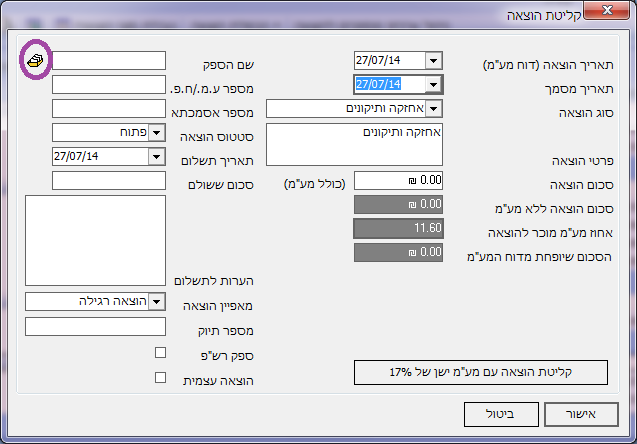This screenshot has width=637, height=444.
Task: Click the הסכום שיופחת מדוח המע"מ field
Action: (399, 252)
